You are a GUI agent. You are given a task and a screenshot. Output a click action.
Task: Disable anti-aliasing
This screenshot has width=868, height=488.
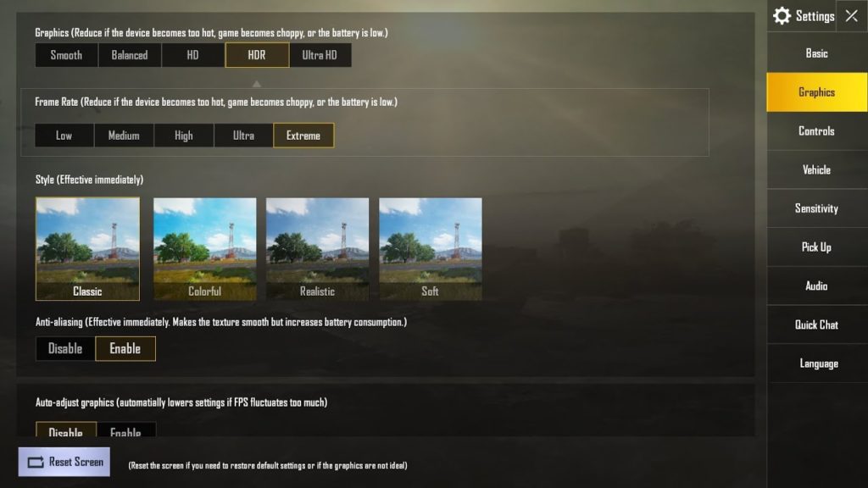click(65, 348)
